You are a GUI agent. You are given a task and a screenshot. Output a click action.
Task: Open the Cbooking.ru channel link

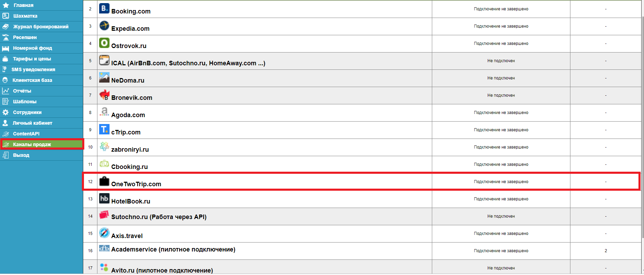click(130, 167)
